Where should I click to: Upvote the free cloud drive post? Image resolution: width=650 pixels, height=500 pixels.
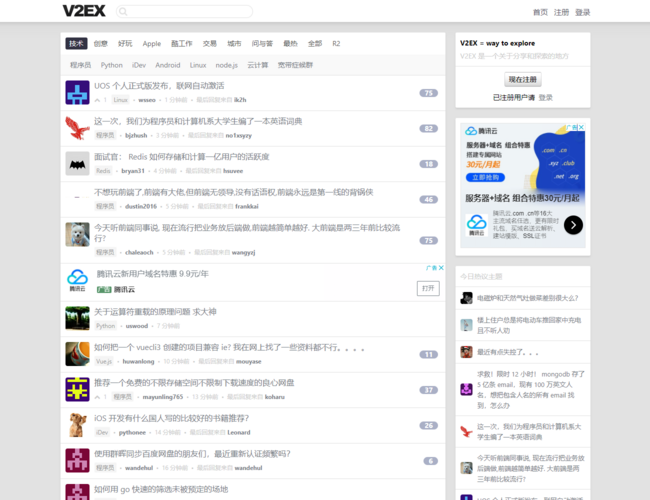(97, 397)
